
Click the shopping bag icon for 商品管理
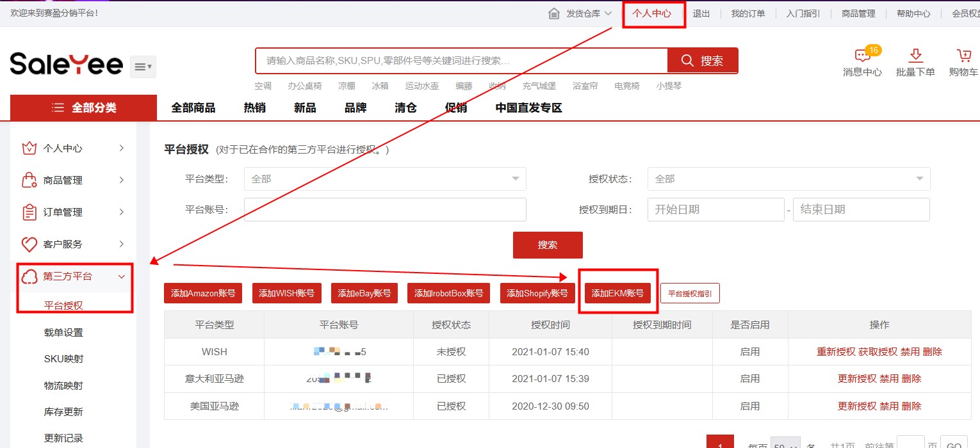(29, 180)
